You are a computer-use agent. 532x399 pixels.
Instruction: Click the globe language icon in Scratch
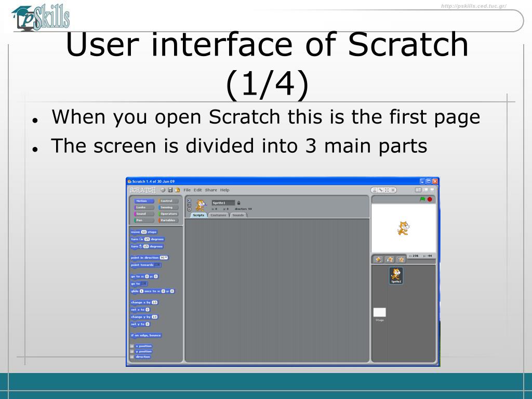pyautogui.click(x=163, y=190)
